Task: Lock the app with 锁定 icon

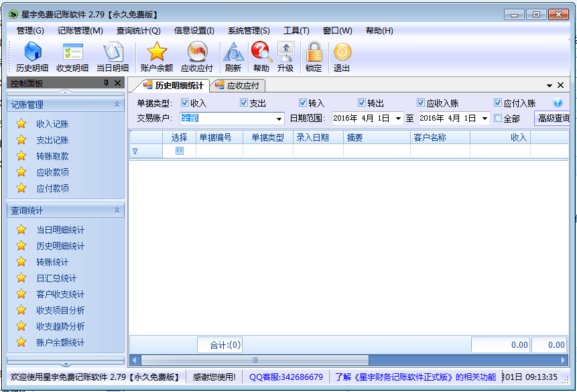Action: [314, 57]
